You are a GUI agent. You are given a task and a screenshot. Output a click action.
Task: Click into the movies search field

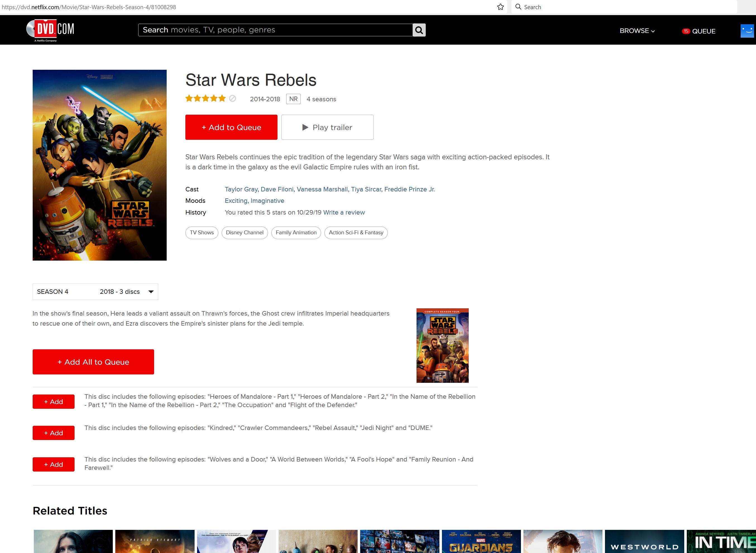275,30
